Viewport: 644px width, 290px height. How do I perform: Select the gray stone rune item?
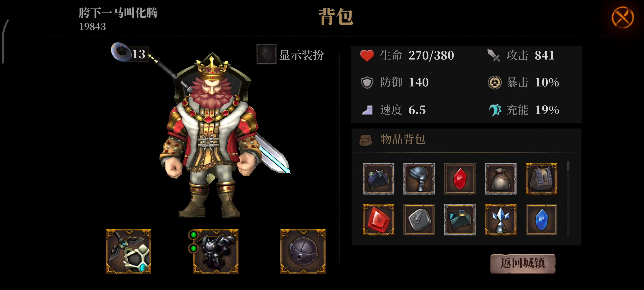tap(419, 220)
